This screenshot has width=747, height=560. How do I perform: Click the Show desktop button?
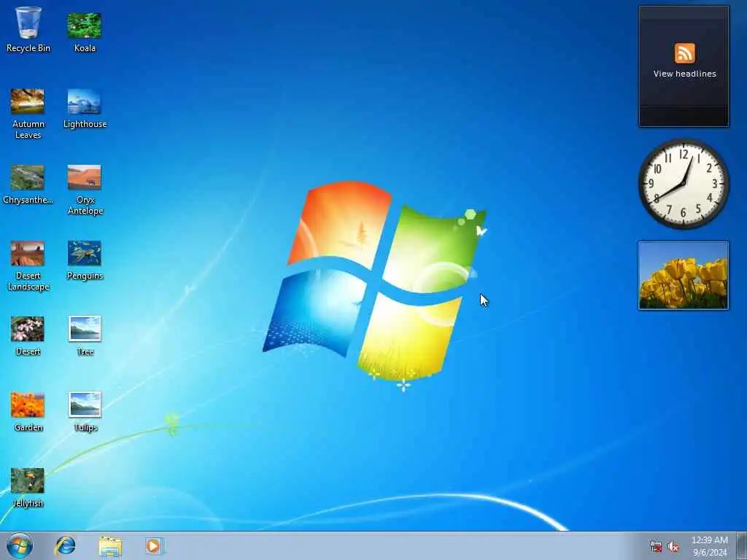[x=741, y=545]
